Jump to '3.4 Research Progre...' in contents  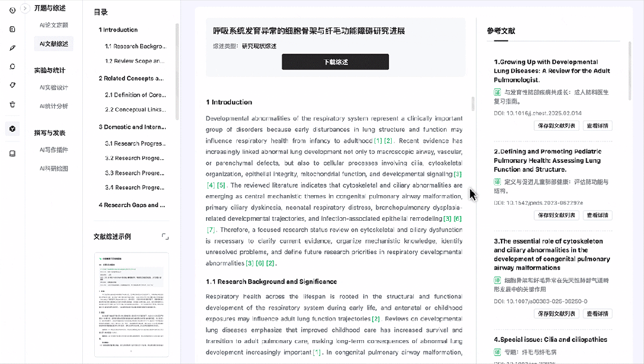pyautogui.click(x=135, y=187)
